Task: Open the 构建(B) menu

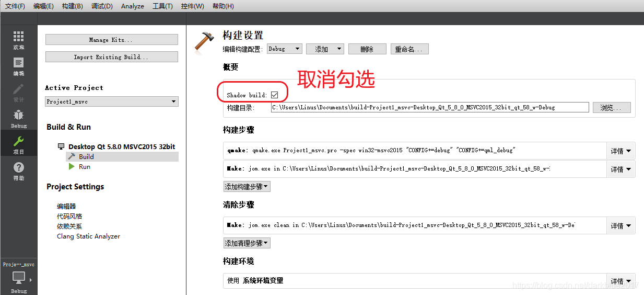Action: coord(72,6)
